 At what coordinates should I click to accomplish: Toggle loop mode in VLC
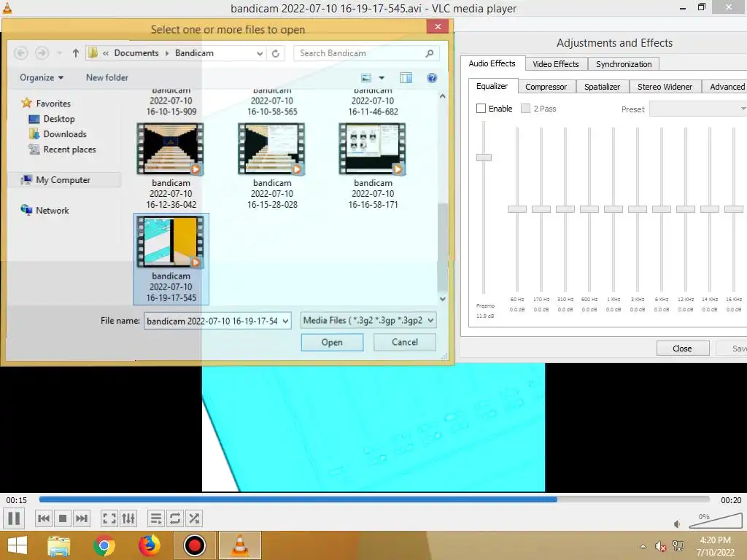click(x=175, y=518)
